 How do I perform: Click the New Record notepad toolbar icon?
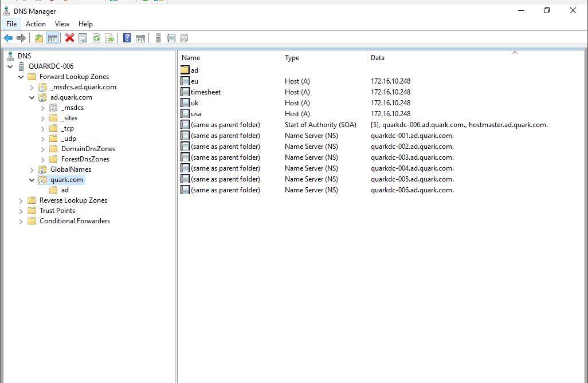171,38
